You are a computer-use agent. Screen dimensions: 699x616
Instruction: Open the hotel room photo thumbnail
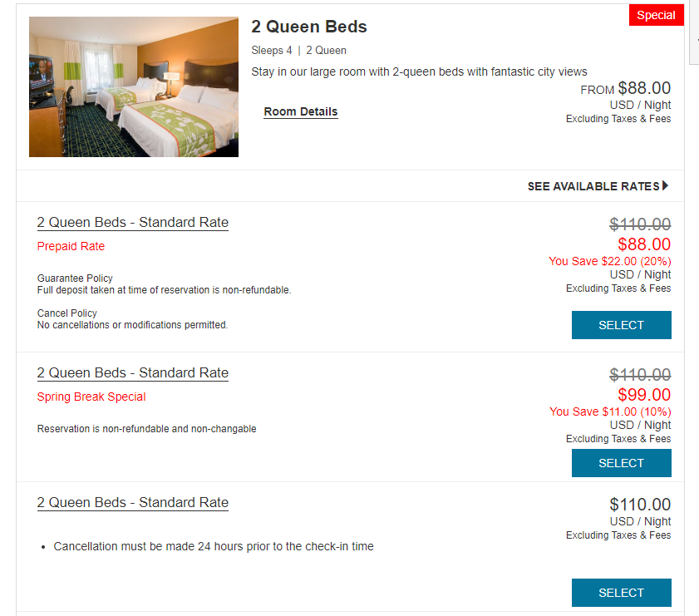coord(134,87)
